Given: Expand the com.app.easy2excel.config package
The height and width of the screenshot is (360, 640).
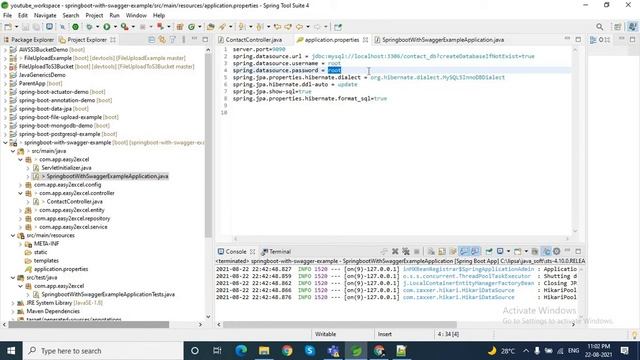Looking at the screenshot, I should coord(20,185).
